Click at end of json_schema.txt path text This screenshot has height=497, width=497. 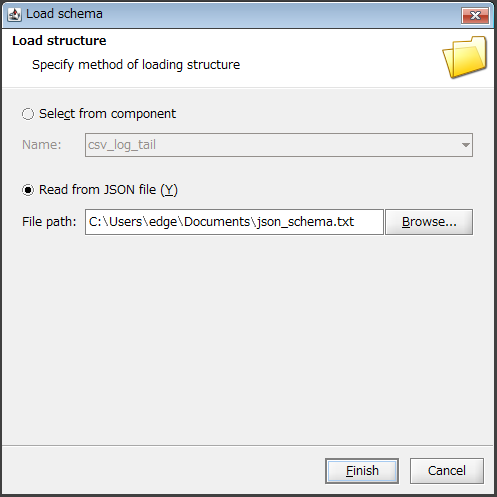(x=355, y=222)
